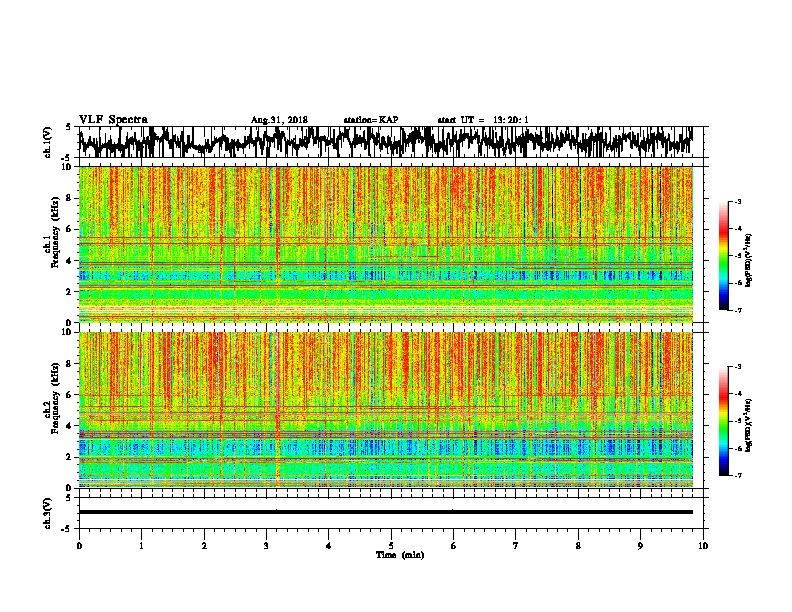
Task: Click the ch.1 spectrogram panel
Action: point(385,244)
